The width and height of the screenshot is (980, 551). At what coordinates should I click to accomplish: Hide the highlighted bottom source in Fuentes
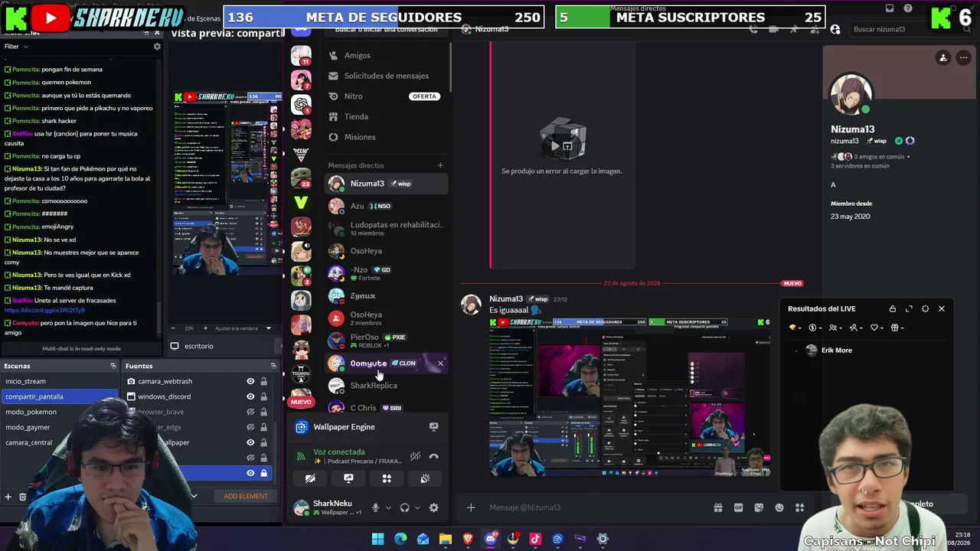250,473
